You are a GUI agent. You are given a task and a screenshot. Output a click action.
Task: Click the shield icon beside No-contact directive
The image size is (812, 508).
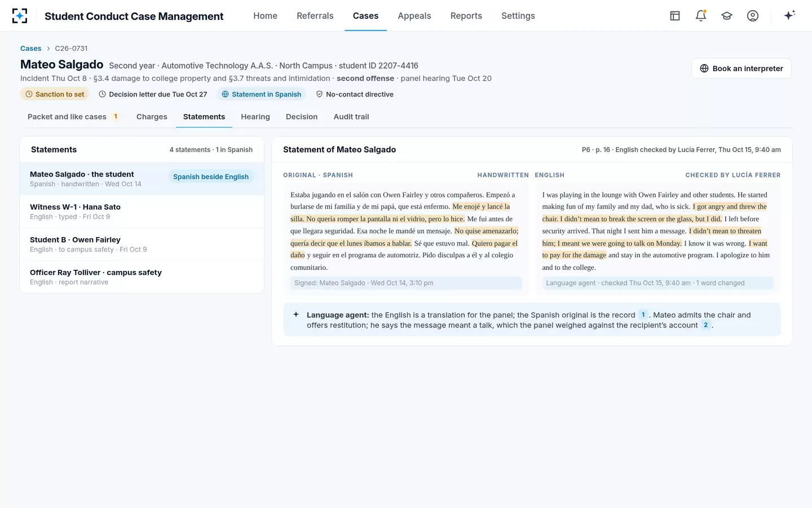point(319,94)
